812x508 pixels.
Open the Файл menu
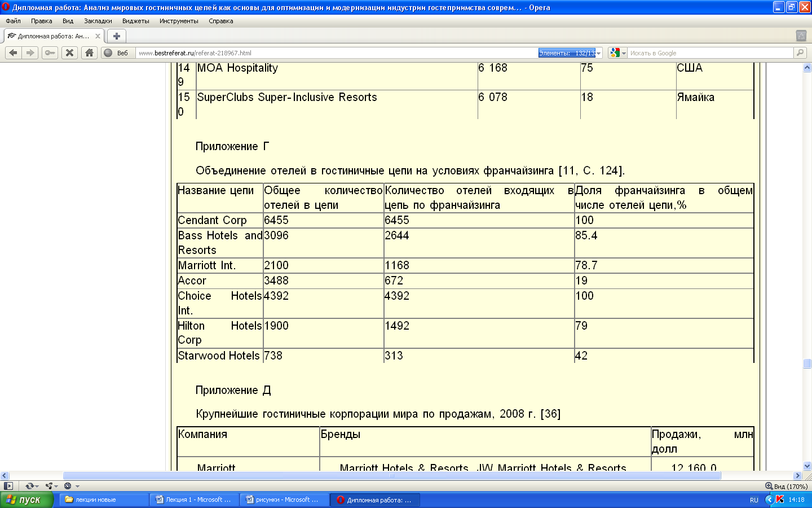pos(13,21)
